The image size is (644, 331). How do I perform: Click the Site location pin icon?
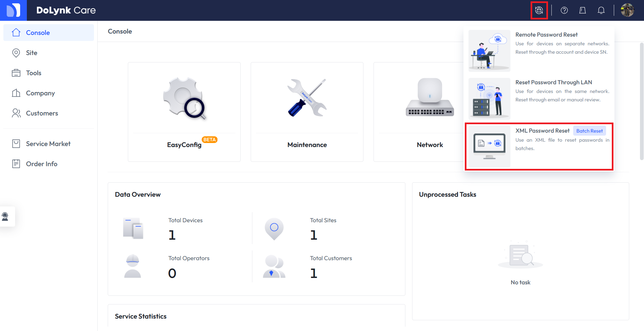[x=16, y=53]
